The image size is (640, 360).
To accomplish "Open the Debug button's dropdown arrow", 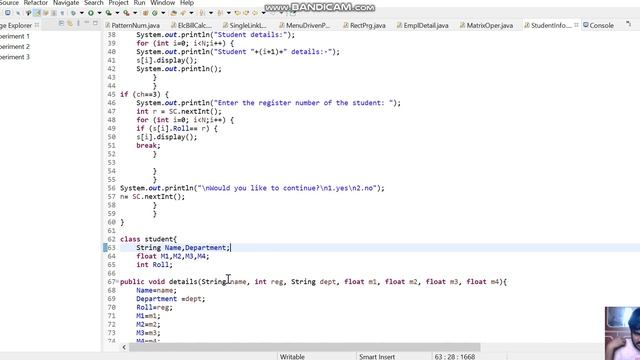I will pos(82,13).
